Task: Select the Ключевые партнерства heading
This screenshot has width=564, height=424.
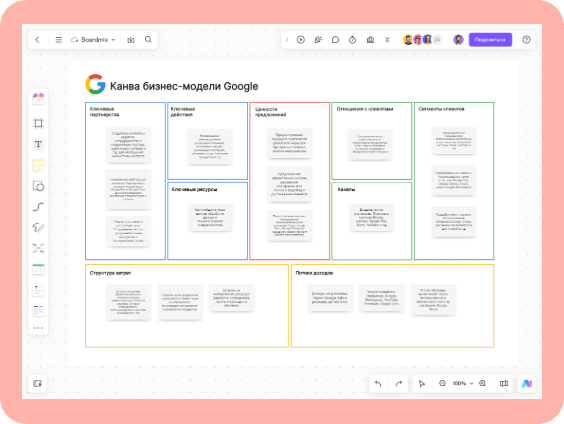Action: (104, 111)
